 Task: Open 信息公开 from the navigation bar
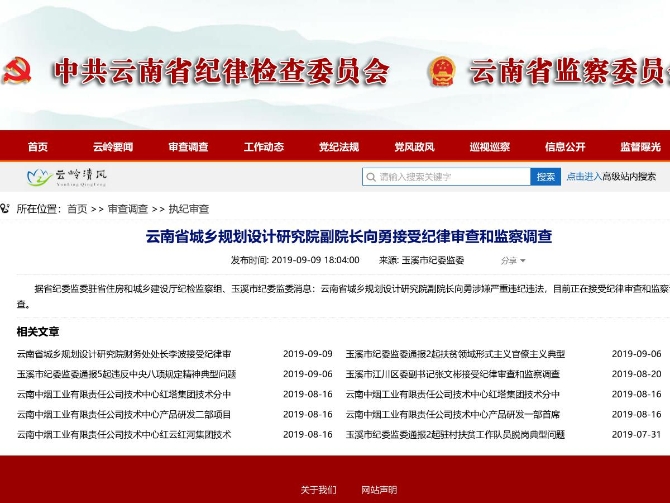pos(564,147)
